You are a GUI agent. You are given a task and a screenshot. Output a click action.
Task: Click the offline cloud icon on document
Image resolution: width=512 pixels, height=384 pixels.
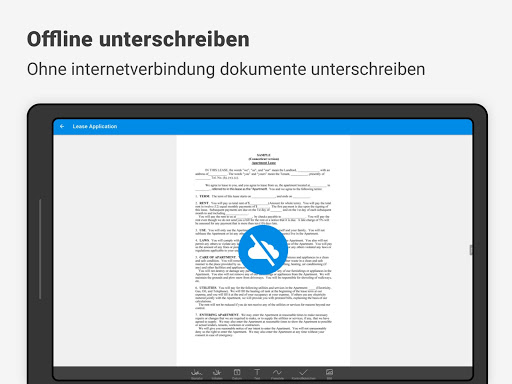263,250
